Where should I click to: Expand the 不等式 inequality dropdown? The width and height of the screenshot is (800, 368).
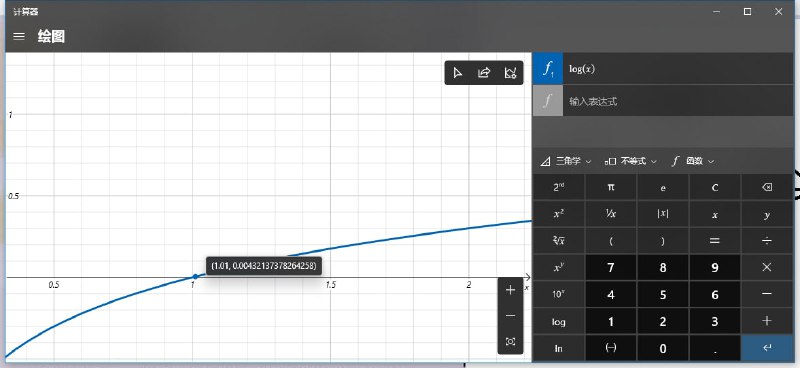631,161
